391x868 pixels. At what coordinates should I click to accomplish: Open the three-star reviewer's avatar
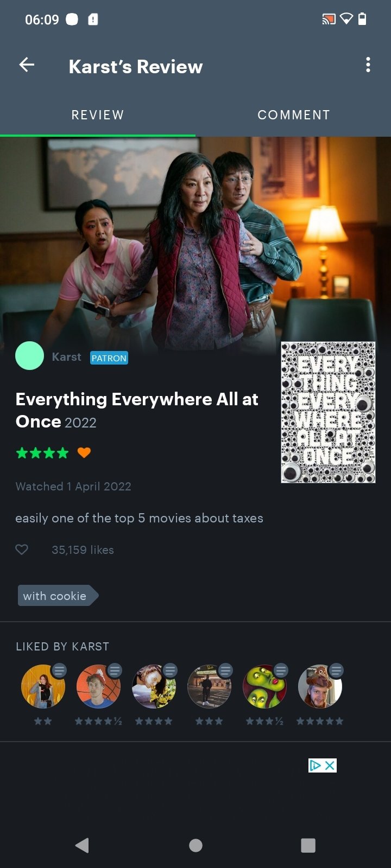point(209,686)
